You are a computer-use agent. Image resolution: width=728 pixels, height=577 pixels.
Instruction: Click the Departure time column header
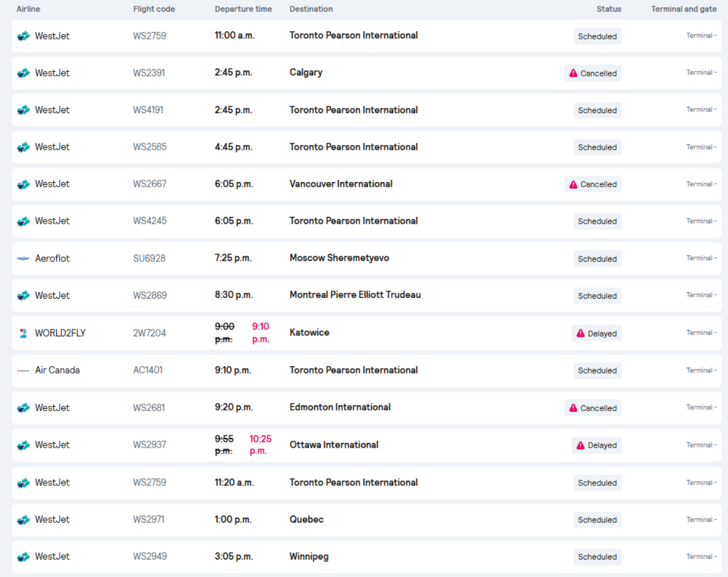243,9
